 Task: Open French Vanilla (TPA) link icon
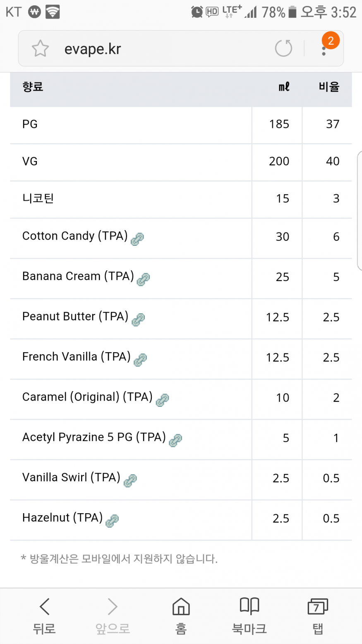(x=140, y=360)
